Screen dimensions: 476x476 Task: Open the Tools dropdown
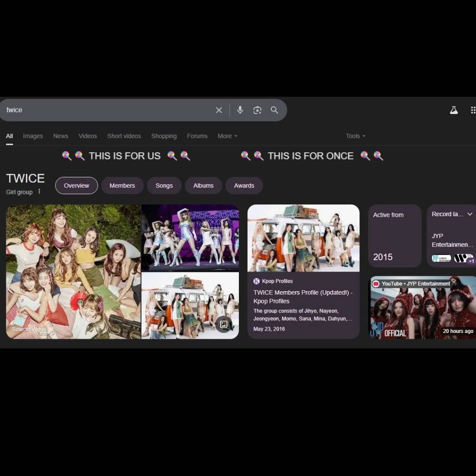click(355, 136)
